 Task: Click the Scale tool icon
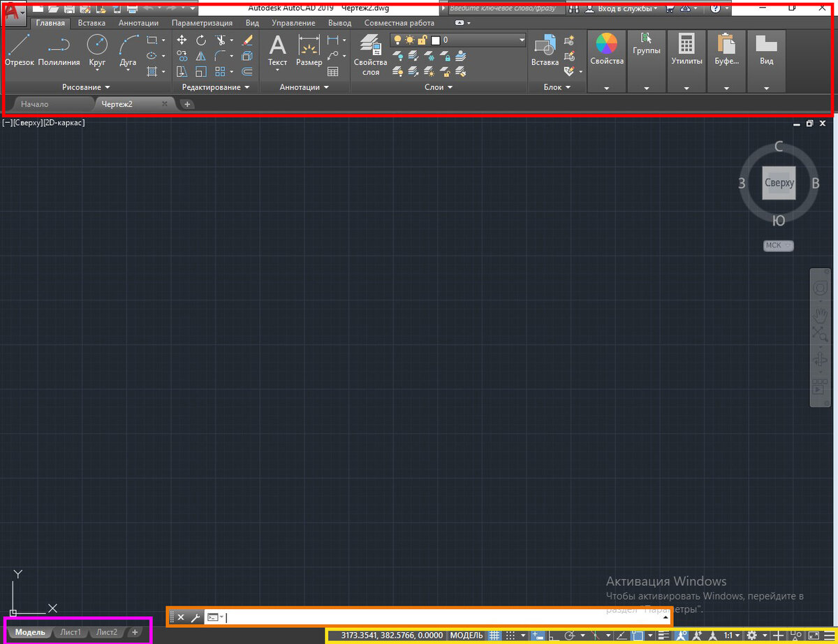(x=200, y=71)
